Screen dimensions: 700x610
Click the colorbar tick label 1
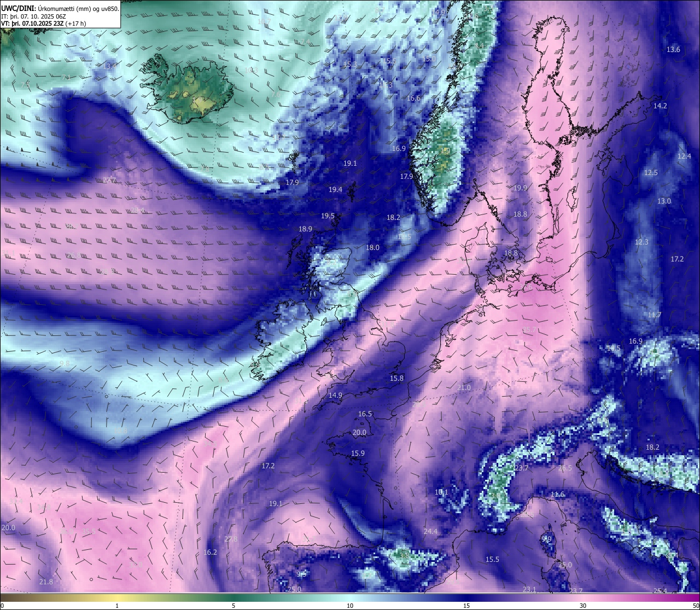click(x=117, y=606)
